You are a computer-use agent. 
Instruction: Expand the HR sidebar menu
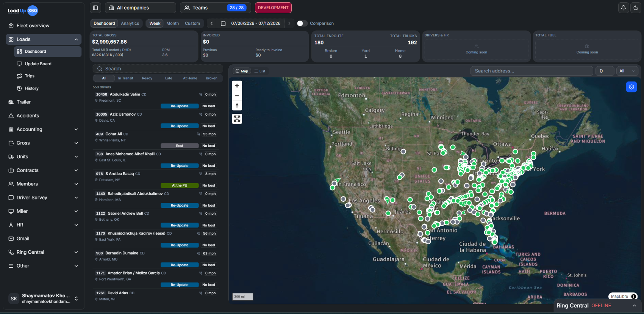point(44,225)
